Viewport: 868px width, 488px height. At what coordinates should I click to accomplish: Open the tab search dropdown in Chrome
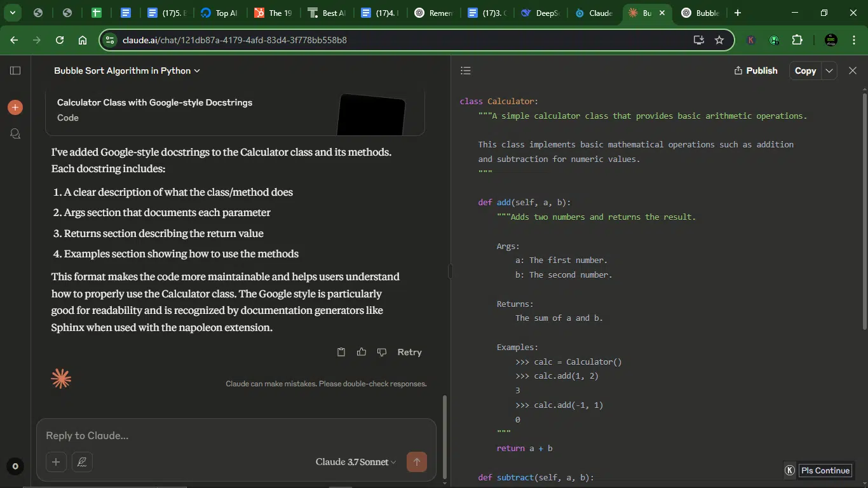click(x=12, y=13)
